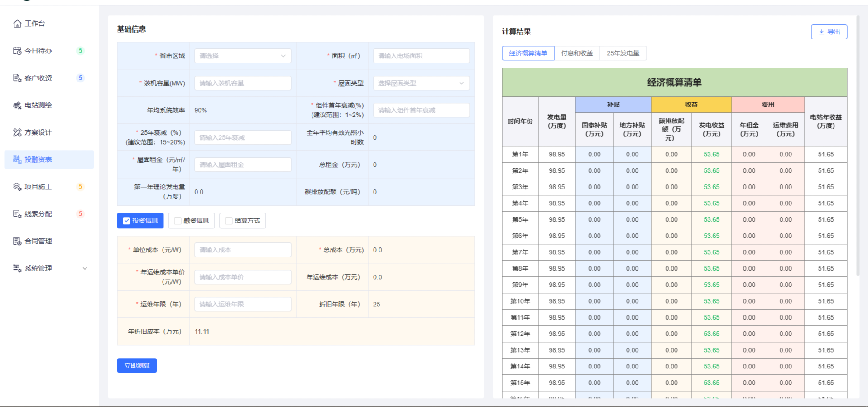
Task: Click the 第10年 row label
Action: (x=520, y=301)
